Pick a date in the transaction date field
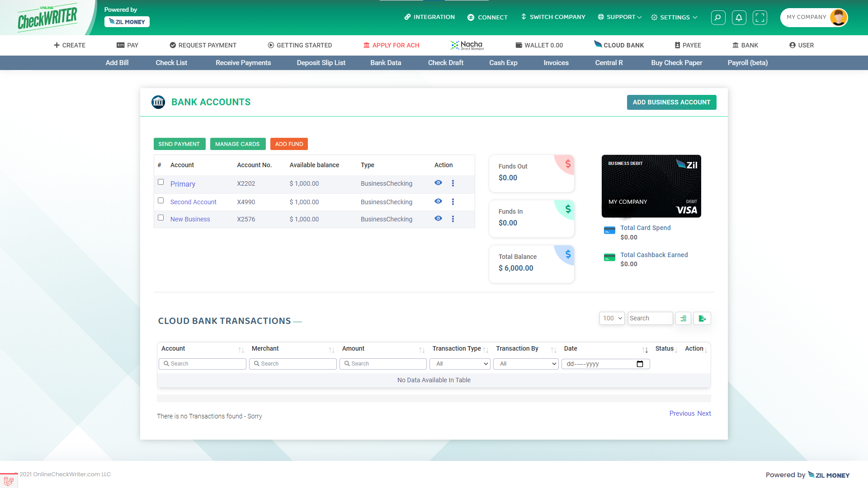The width and height of the screenshot is (868, 488). pos(640,364)
